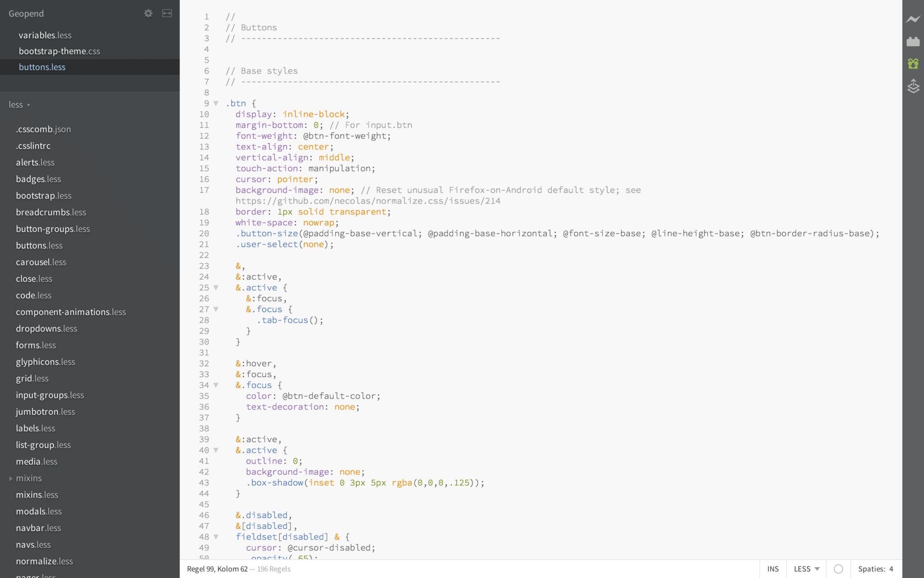Image resolution: width=924 pixels, height=578 pixels.
Task: Expand the mixins folder in sidebar
Action: click(x=11, y=477)
